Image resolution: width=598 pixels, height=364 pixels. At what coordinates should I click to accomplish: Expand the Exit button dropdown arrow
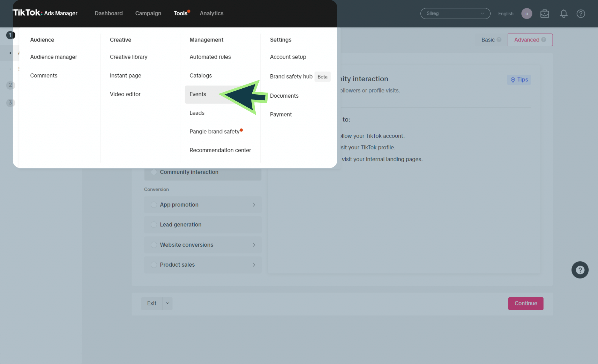click(167, 303)
